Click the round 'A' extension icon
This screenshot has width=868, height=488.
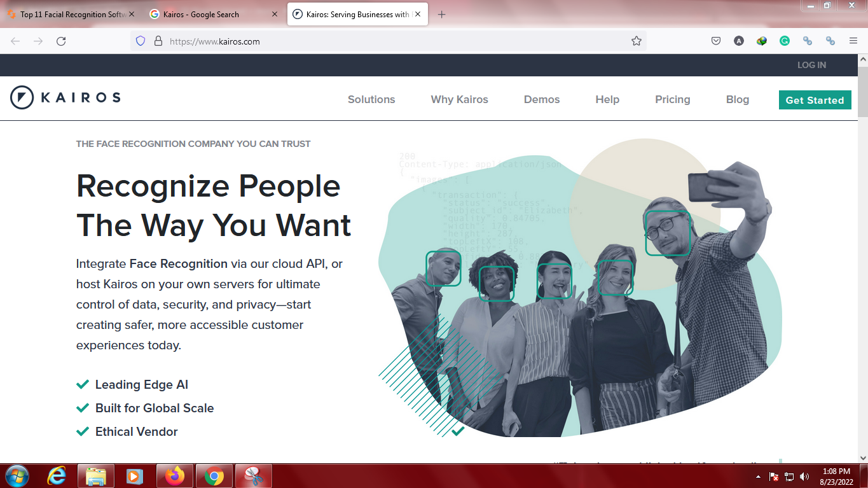point(739,41)
